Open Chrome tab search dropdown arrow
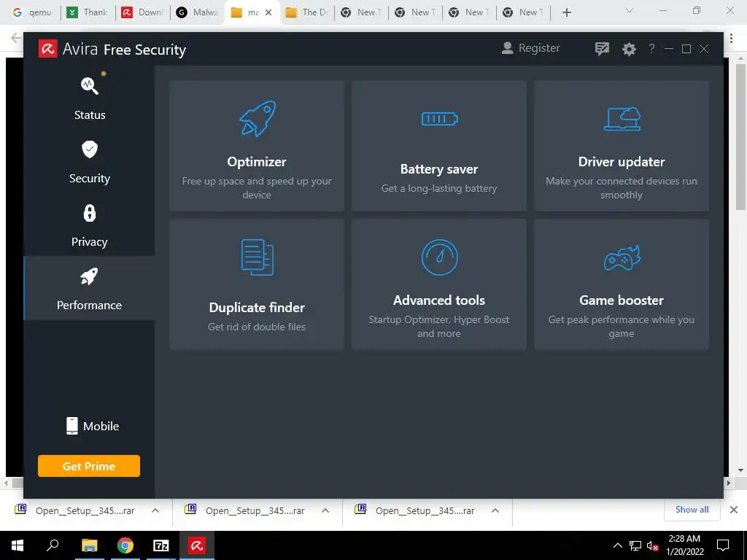The width and height of the screenshot is (747, 560). 630,10
